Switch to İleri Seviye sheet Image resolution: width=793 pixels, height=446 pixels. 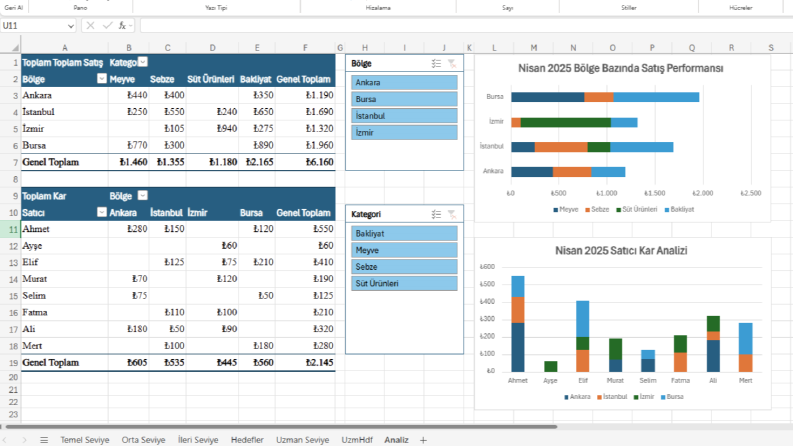click(198, 440)
